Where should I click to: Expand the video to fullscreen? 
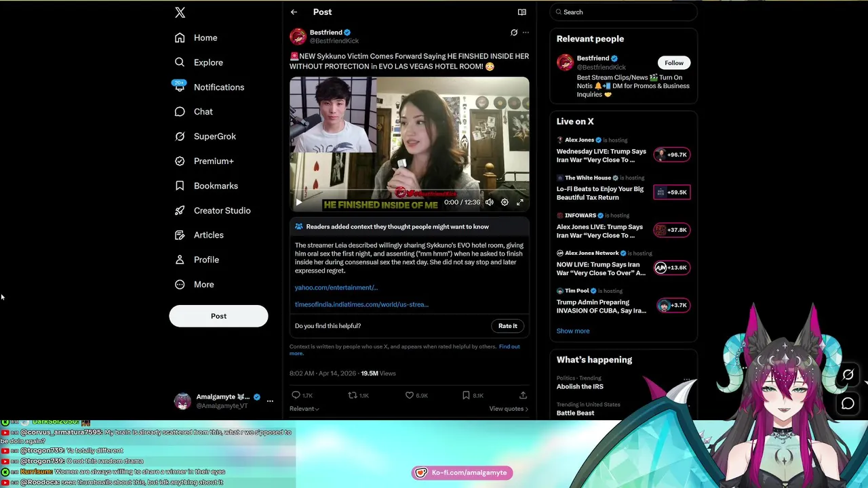click(520, 202)
